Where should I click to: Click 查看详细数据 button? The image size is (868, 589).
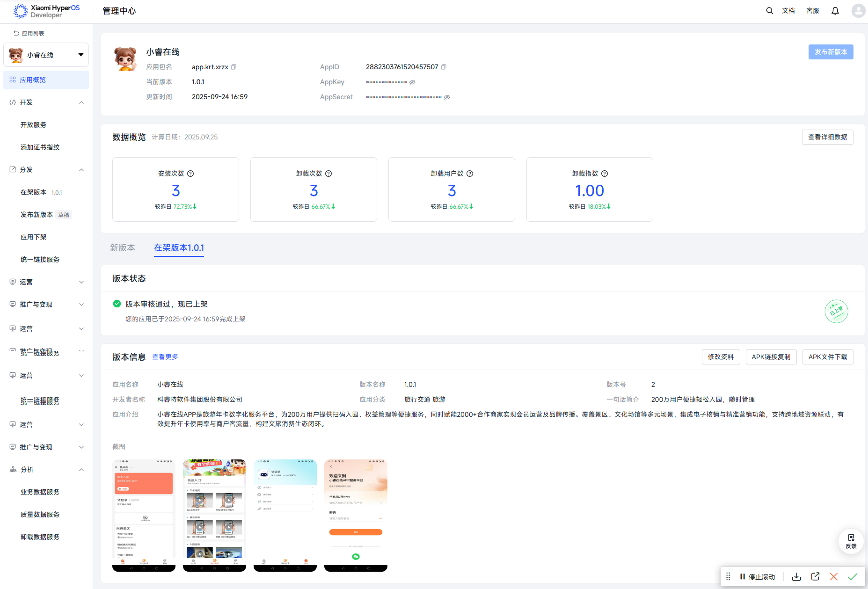(x=828, y=137)
